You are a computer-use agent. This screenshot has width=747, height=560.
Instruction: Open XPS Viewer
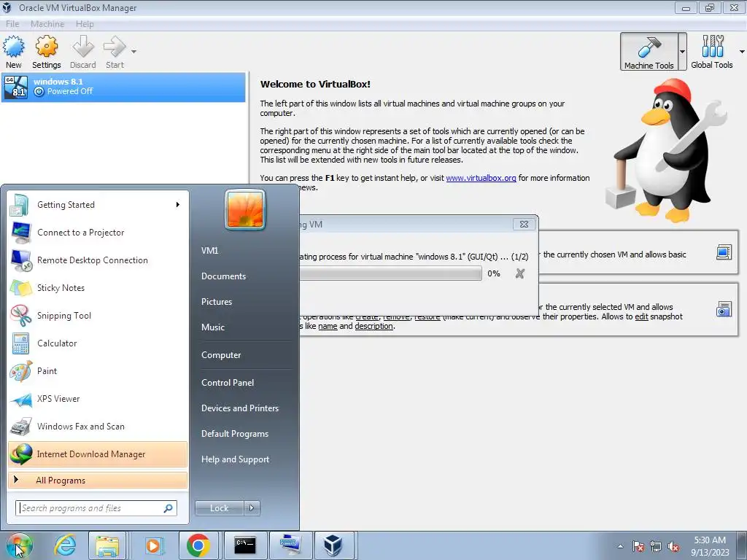pos(98,399)
